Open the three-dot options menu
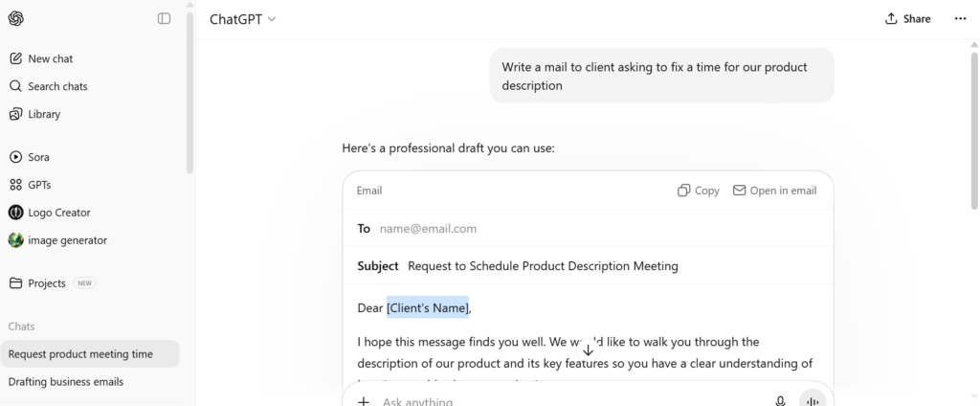980x406 pixels. (x=961, y=18)
